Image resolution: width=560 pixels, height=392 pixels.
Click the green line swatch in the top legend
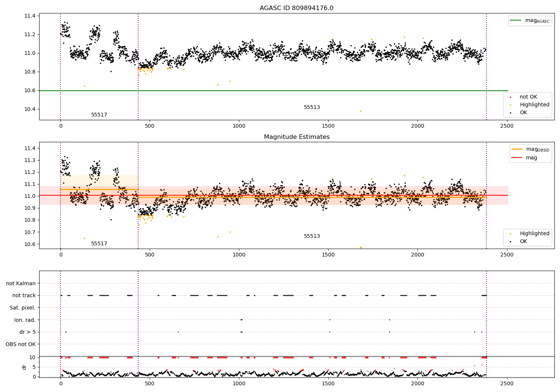pyautogui.click(x=516, y=21)
